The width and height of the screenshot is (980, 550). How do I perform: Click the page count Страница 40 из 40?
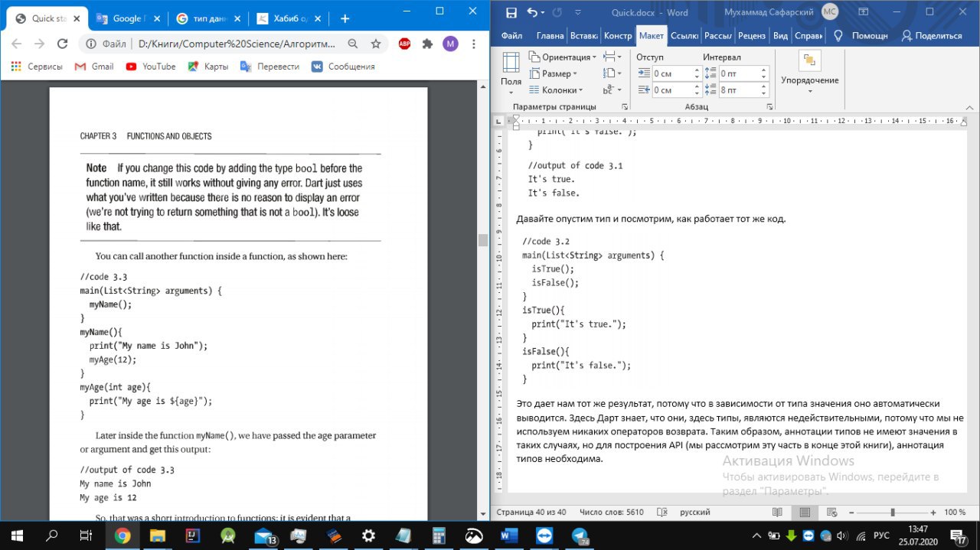[531, 512]
